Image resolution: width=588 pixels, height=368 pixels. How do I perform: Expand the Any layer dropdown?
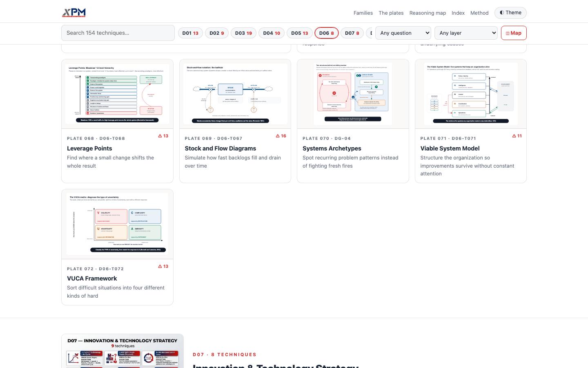click(466, 33)
